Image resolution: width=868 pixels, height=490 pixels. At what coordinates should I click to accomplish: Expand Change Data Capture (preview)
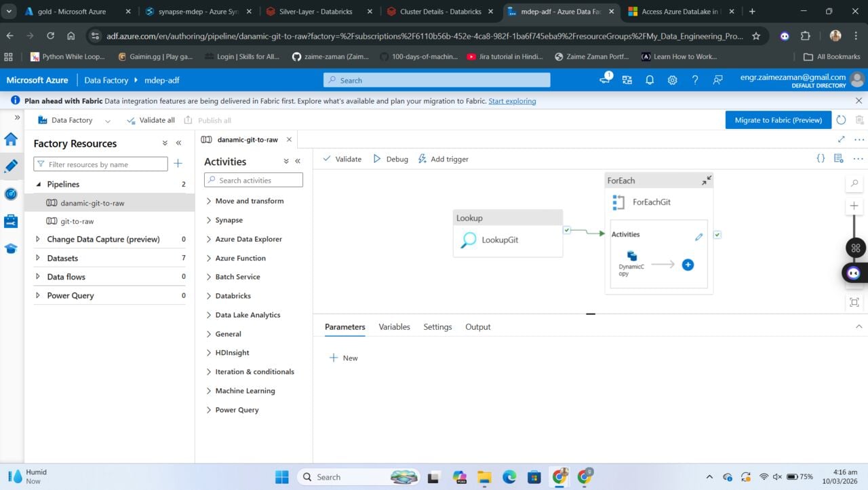click(x=39, y=240)
